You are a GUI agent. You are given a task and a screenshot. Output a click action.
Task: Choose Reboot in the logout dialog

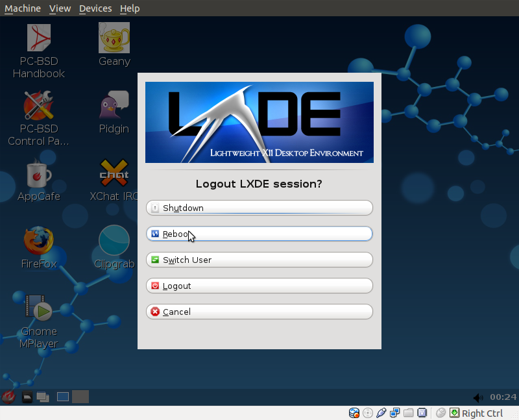[259, 234]
